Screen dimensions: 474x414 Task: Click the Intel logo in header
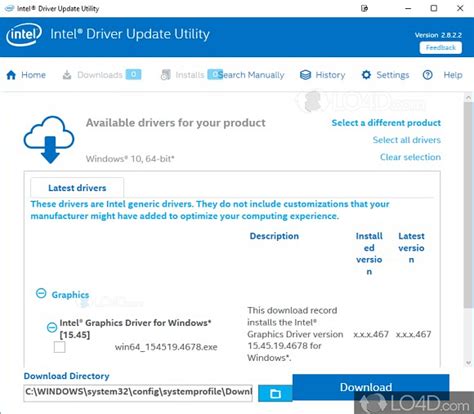pos(24,34)
